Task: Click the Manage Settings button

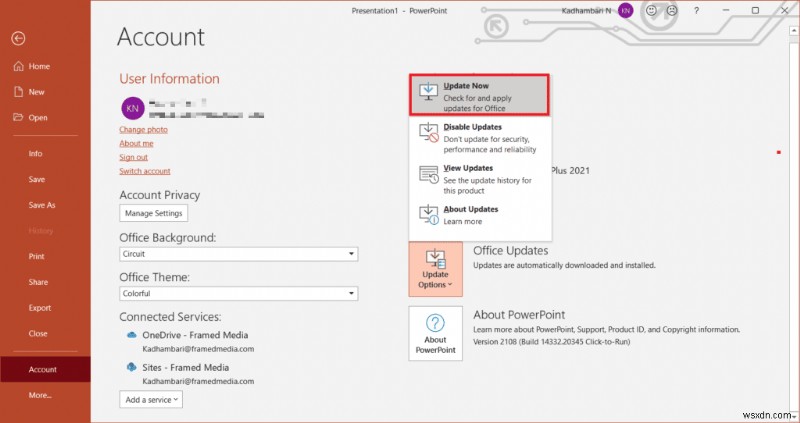Action: (154, 213)
